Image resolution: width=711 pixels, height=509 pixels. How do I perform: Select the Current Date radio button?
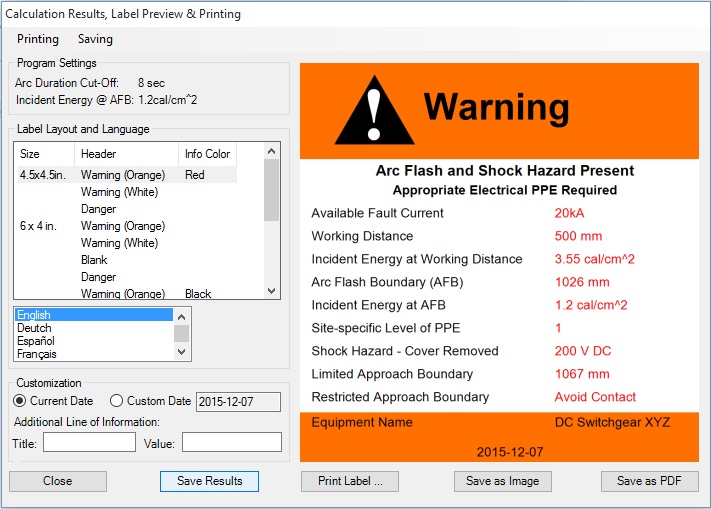pos(20,401)
